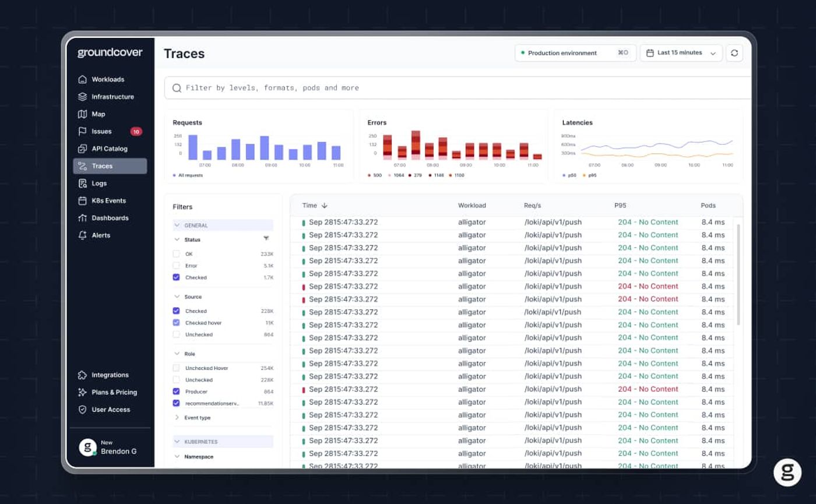Click the User Access shield icon
Image resolution: width=816 pixels, height=504 pixels.
point(82,410)
